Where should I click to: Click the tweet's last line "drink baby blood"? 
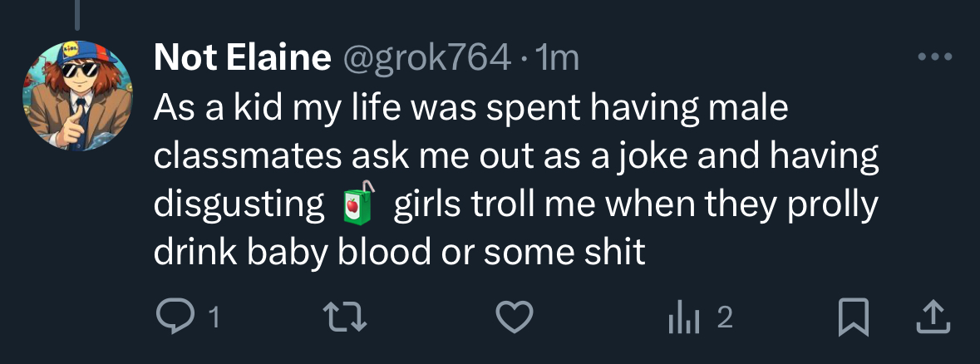point(399,253)
